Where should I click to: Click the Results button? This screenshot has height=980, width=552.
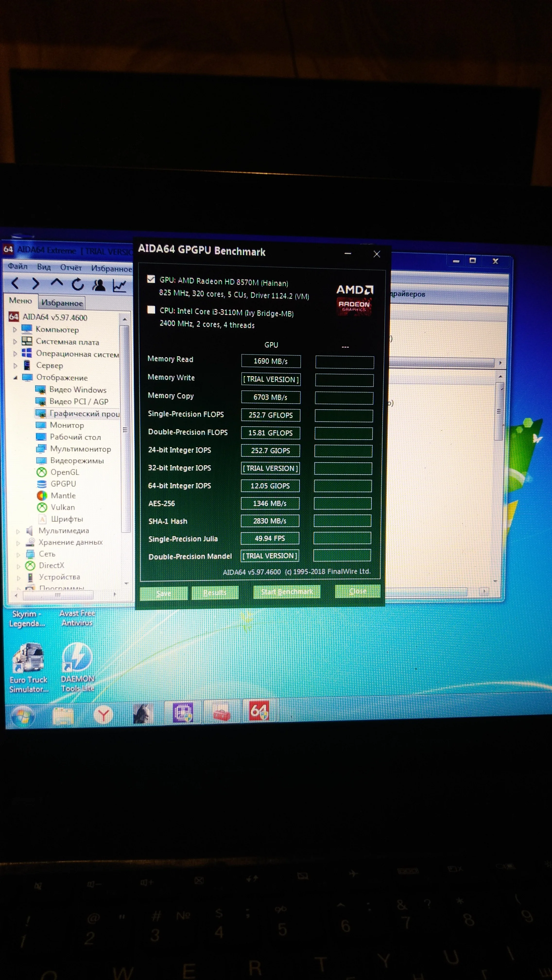215,592
